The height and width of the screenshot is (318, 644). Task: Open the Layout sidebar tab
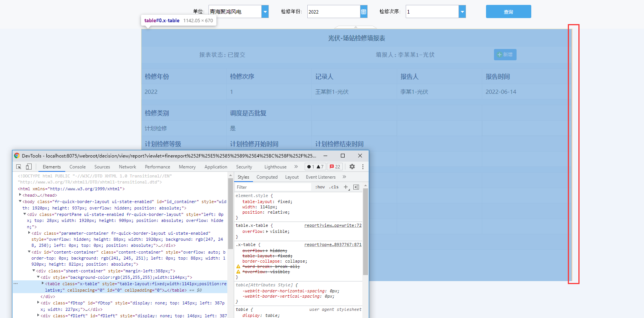tap(292, 177)
